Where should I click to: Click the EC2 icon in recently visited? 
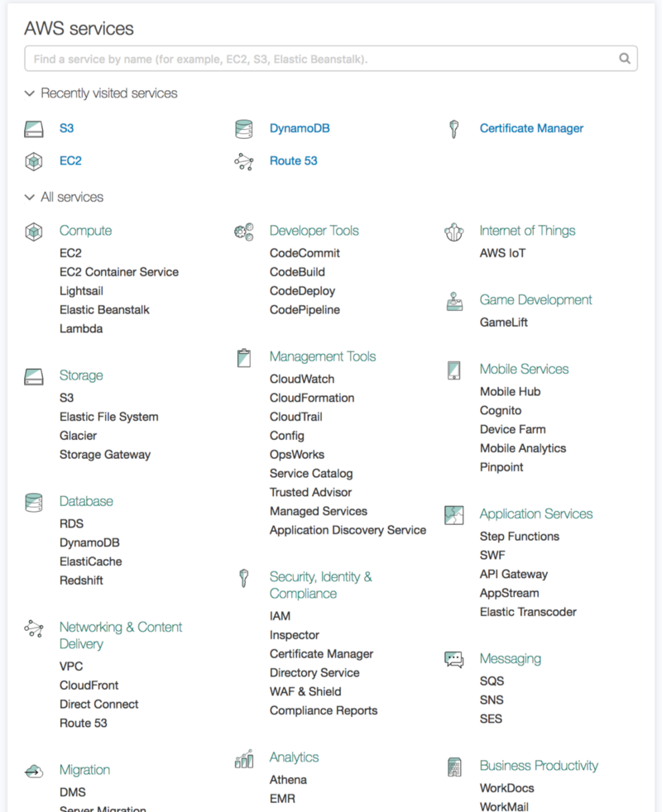tap(34, 161)
